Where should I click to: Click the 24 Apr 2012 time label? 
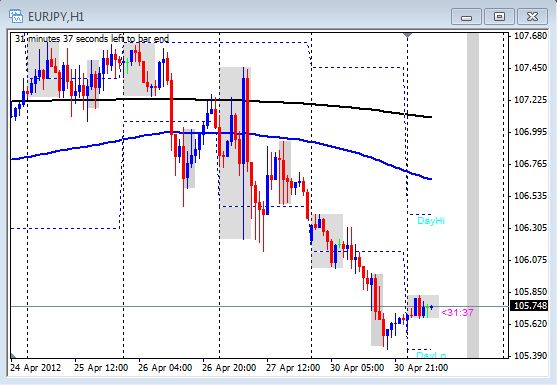pos(36,368)
